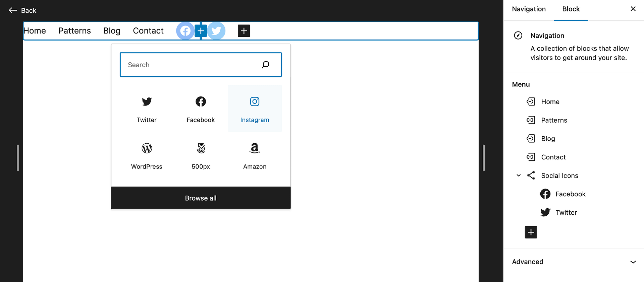Insert the Twitter block from the popup

pyautogui.click(x=147, y=108)
